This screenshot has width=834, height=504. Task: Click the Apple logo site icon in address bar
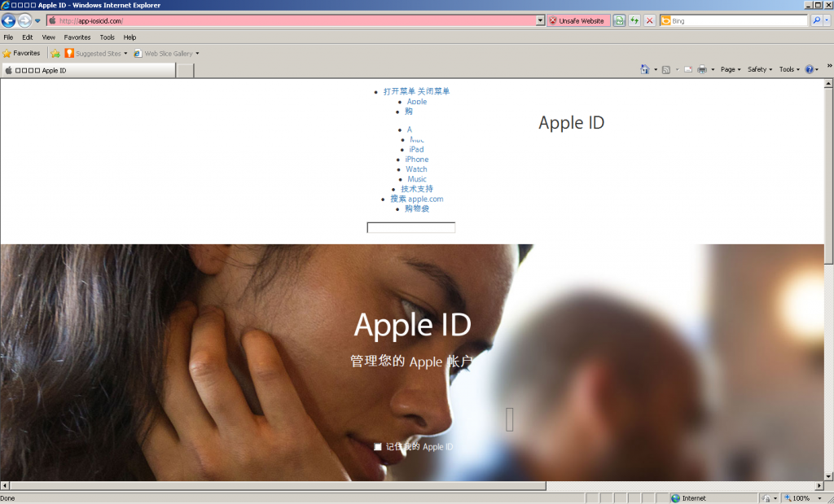click(52, 20)
